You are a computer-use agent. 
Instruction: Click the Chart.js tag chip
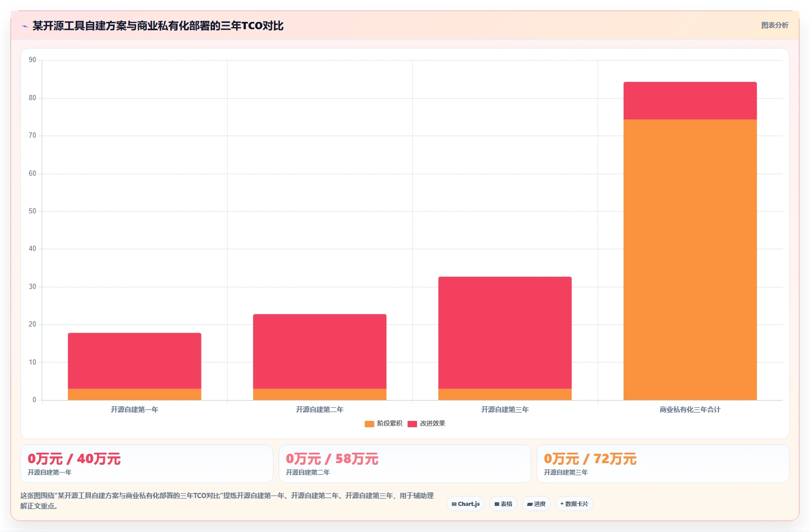(x=466, y=504)
